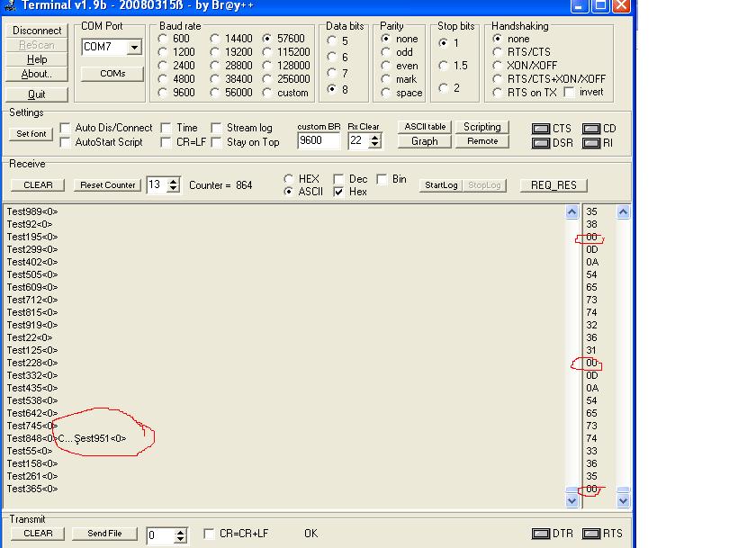
Task: Enable Stream log checkbox
Action: pyautogui.click(x=217, y=128)
